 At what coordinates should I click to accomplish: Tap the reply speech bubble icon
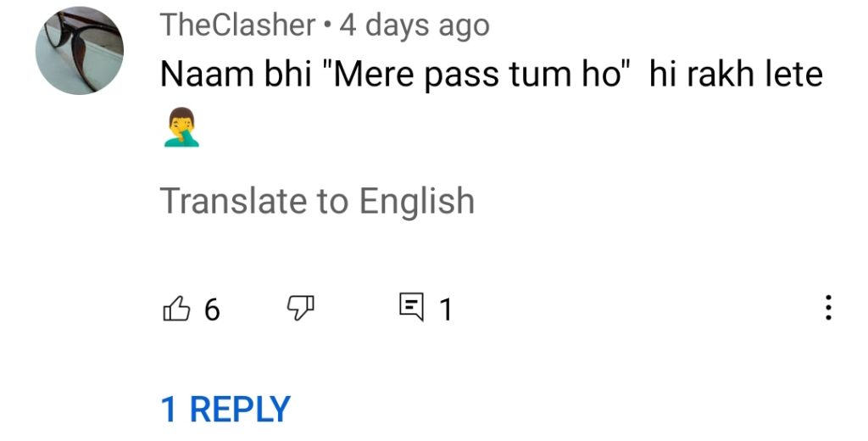click(x=411, y=308)
